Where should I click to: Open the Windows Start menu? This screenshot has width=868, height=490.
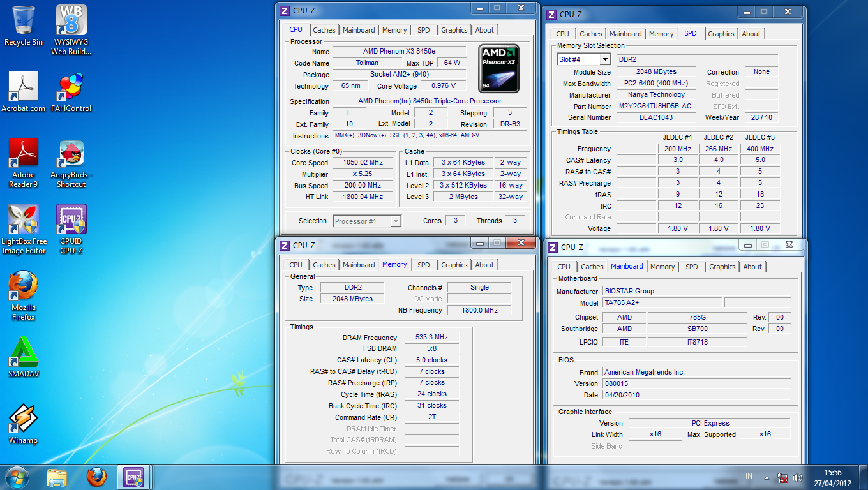pos(17,477)
